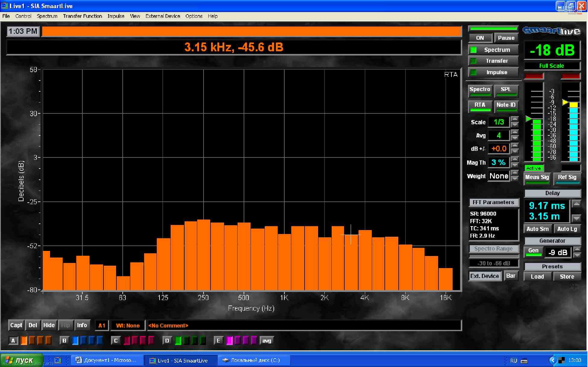This screenshot has width=588, height=367.
Task: Select the first green register in bank D
Action: [178, 340]
